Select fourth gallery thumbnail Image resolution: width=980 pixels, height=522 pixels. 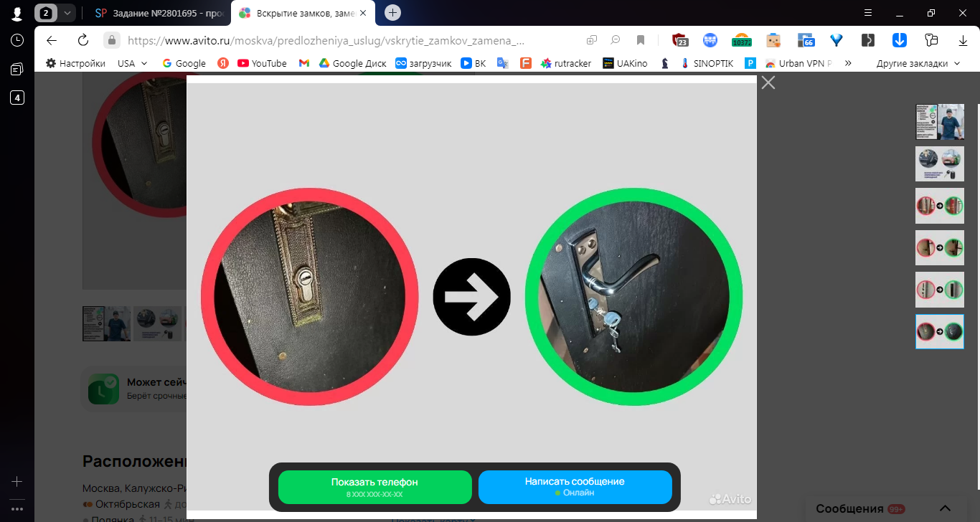pyautogui.click(x=939, y=248)
